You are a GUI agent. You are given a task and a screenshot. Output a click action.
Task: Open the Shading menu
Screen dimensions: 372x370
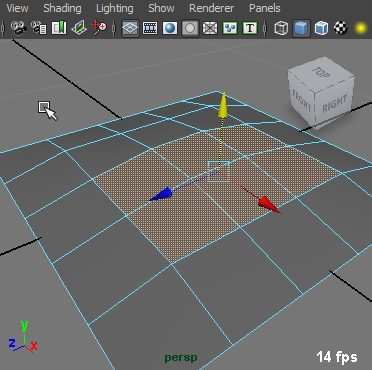tap(62, 8)
